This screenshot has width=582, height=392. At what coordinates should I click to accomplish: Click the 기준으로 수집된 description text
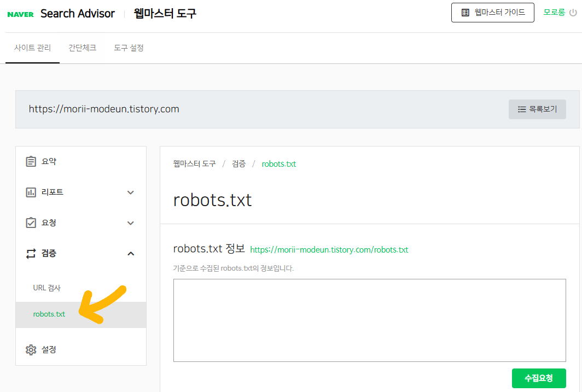pyautogui.click(x=234, y=268)
